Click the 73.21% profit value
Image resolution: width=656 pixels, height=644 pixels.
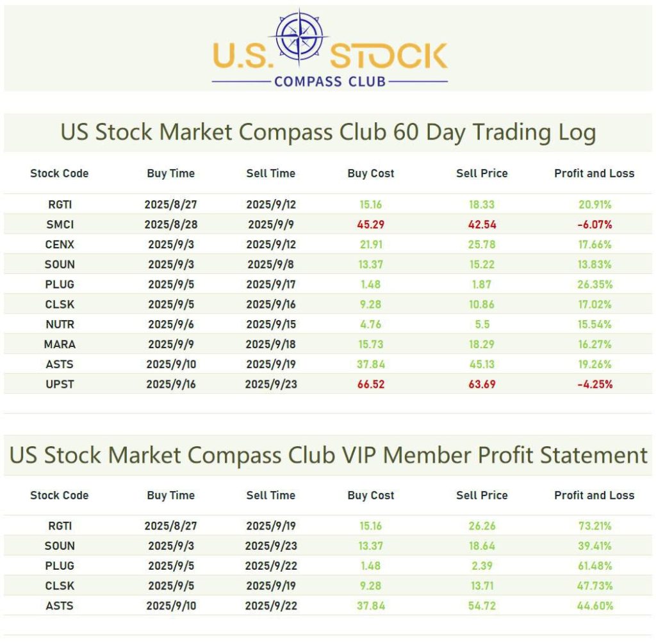click(594, 526)
